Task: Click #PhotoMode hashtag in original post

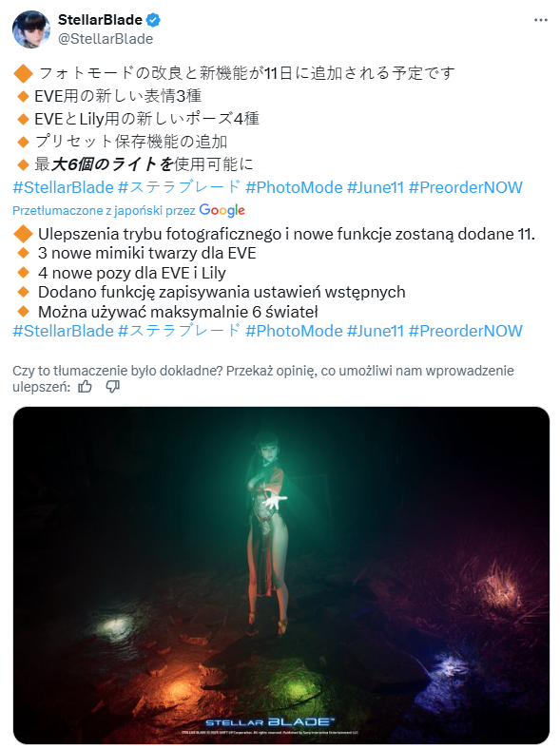Action: point(294,187)
